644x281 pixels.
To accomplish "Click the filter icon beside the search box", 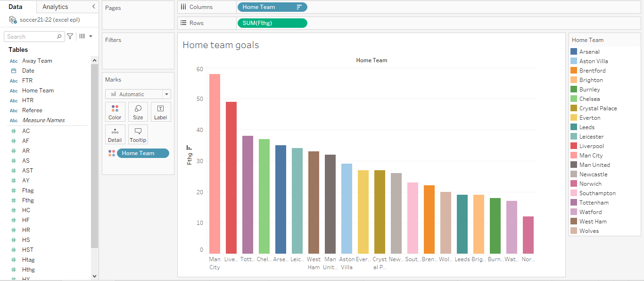I will (69, 36).
